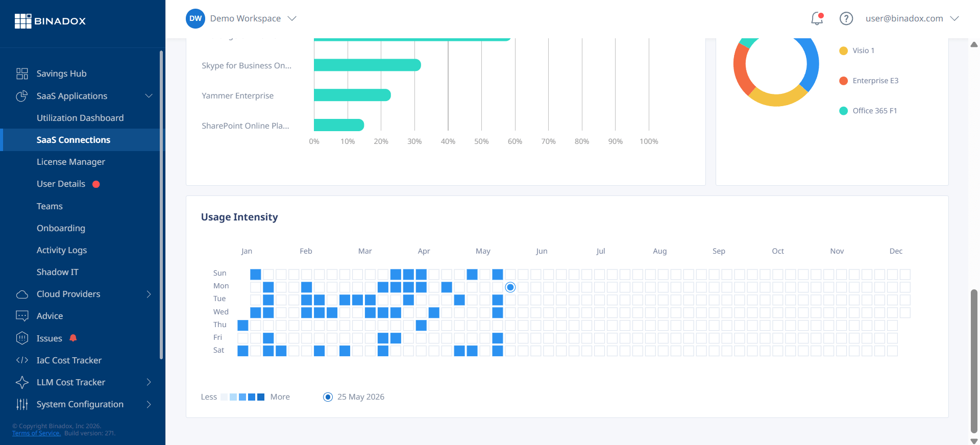Go to Utilization Dashboard

[x=80, y=118]
